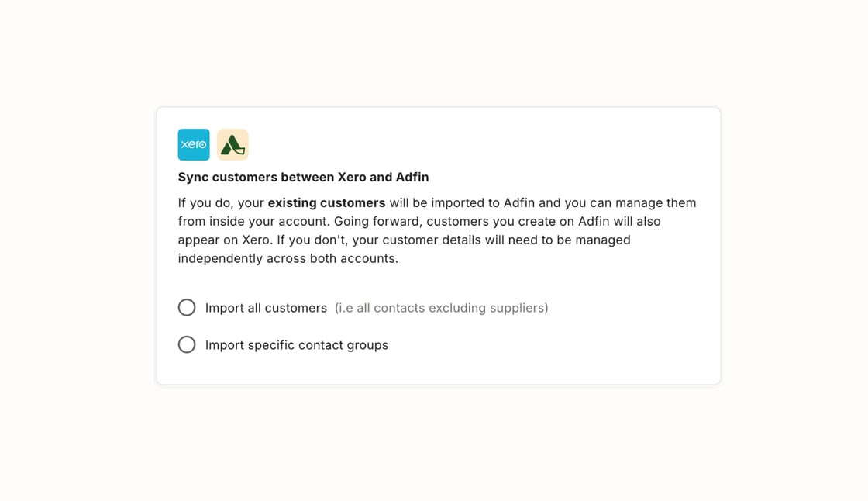This screenshot has height=501, width=868.
Task: Click the green Adfin logo icon
Action: [232, 145]
